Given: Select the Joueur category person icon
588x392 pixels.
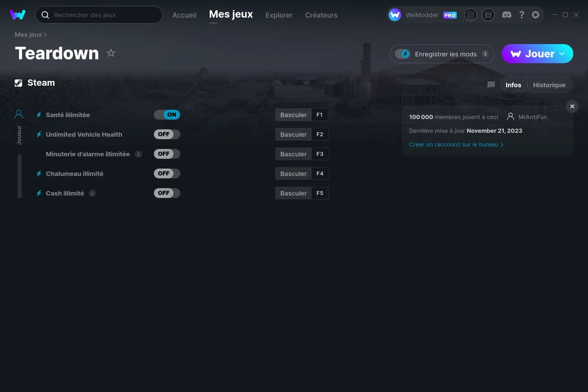Looking at the screenshot, I should click(19, 114).
